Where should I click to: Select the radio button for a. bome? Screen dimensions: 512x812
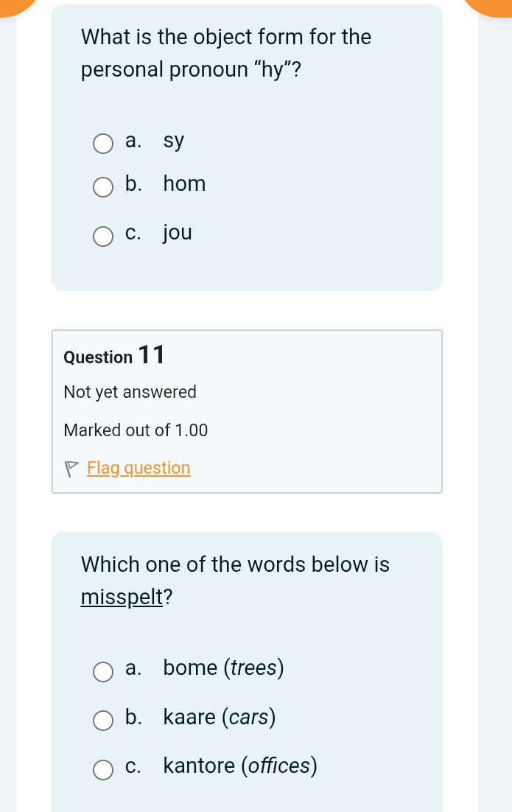(x=103, y=671)
